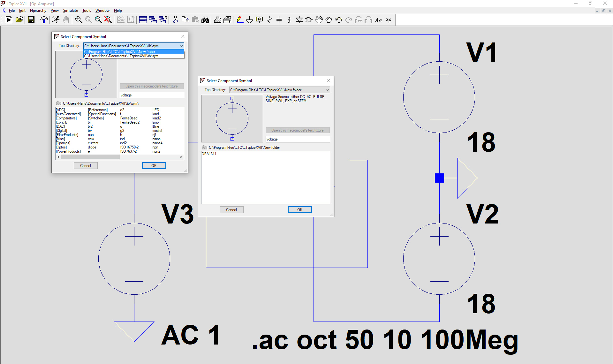
Task: Click the 'voltage' field in right dialog
Action: click(298, 139)
